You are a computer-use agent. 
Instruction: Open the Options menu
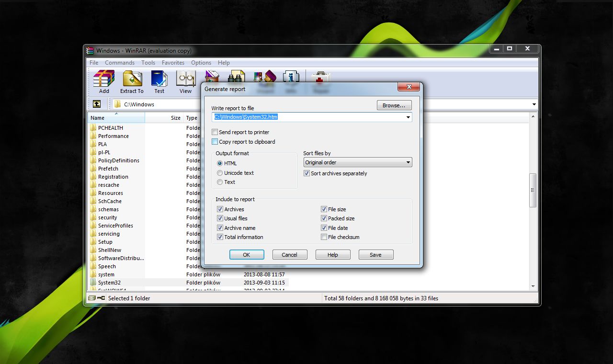201,63
